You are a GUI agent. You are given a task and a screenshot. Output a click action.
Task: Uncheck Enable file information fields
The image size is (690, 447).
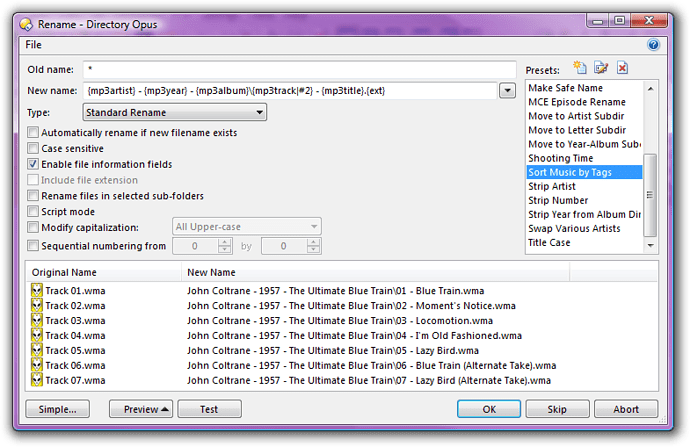33,164
